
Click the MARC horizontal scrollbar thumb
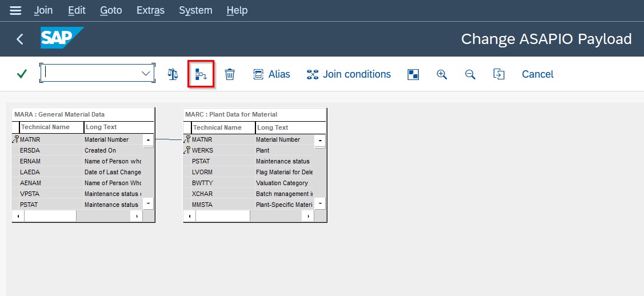[x=223, y=215]
